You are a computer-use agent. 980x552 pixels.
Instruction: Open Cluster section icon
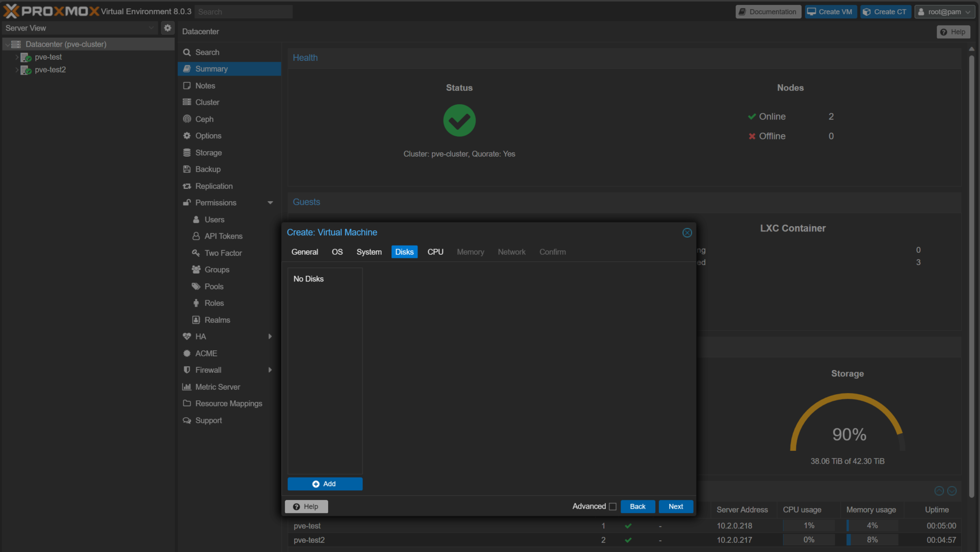[187, 102]
